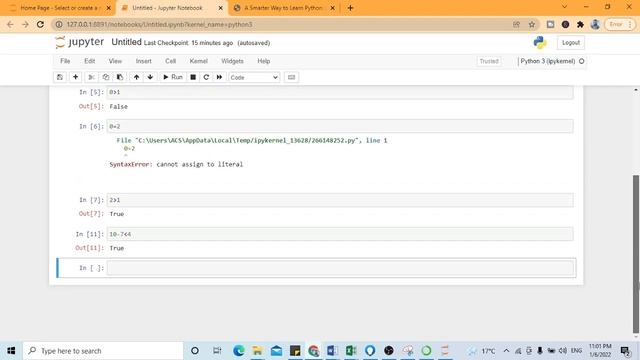Open the command palette keyboard icon
Viewport: 640px width, 360px height.
(291, 77)
